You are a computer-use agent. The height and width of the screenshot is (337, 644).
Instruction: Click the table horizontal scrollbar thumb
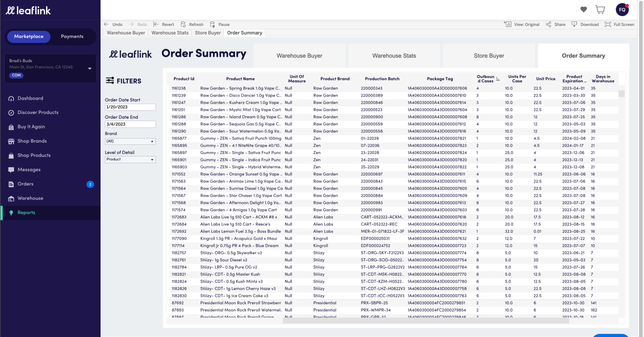point(426,320)
